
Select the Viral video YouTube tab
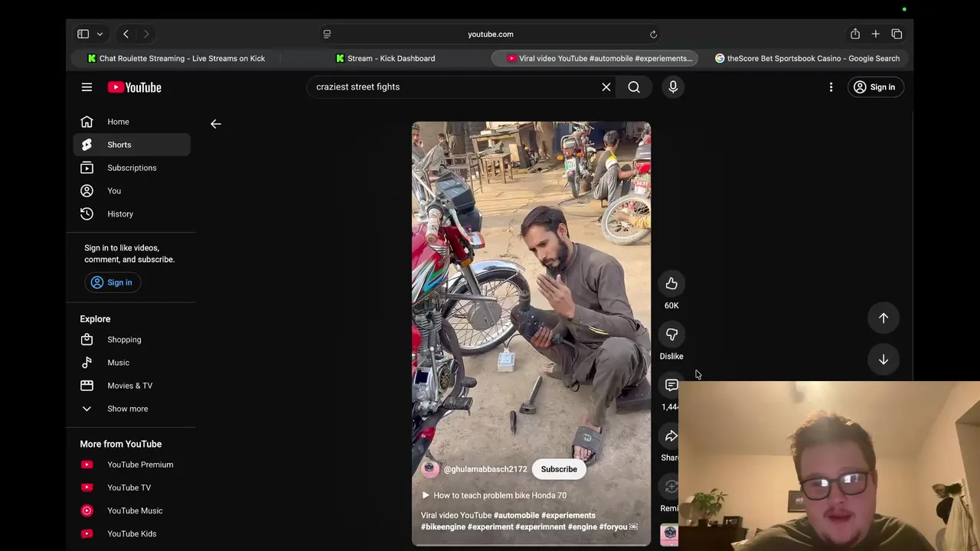(x=594, y=58)
